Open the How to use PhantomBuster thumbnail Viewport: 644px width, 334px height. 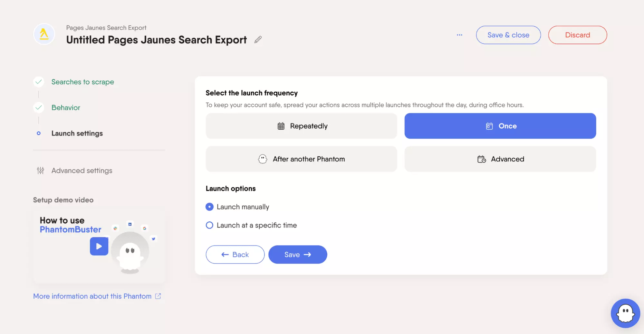pos(99,246)
